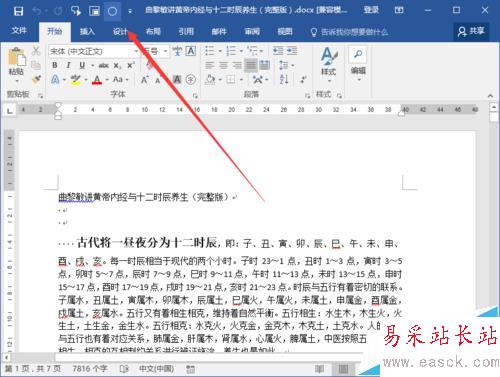Screen dimensions: 500x377
Task: Click the redo icon in quick access toolbar
Action: tap(58, 11)
